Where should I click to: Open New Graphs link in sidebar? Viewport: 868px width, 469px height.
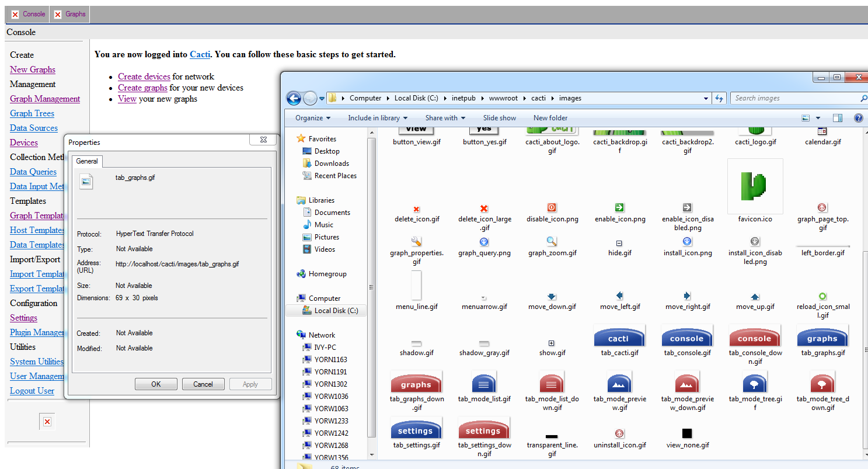click(x=33, y=70)
